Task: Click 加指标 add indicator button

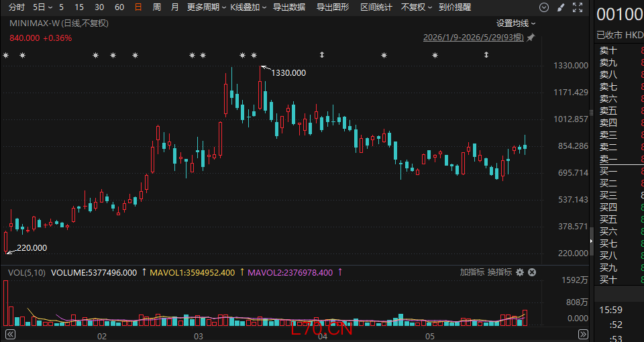Action: coord(472,272)
